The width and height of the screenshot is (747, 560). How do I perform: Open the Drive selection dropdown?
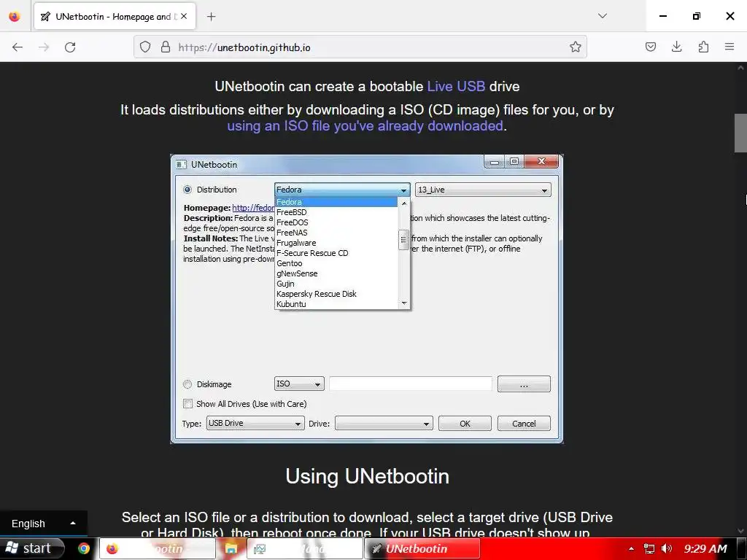pyautogui.click(x=384, y=423)
